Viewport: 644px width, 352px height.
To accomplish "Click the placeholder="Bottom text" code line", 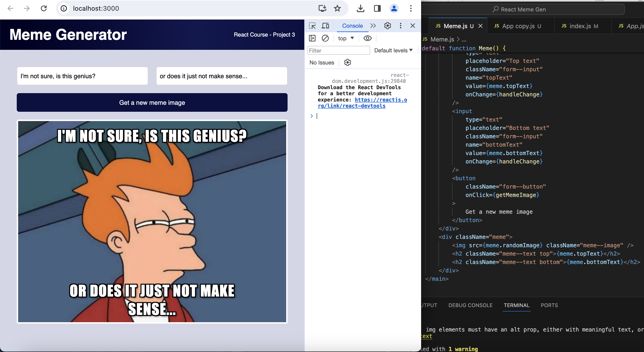I will tap(507, 128).
